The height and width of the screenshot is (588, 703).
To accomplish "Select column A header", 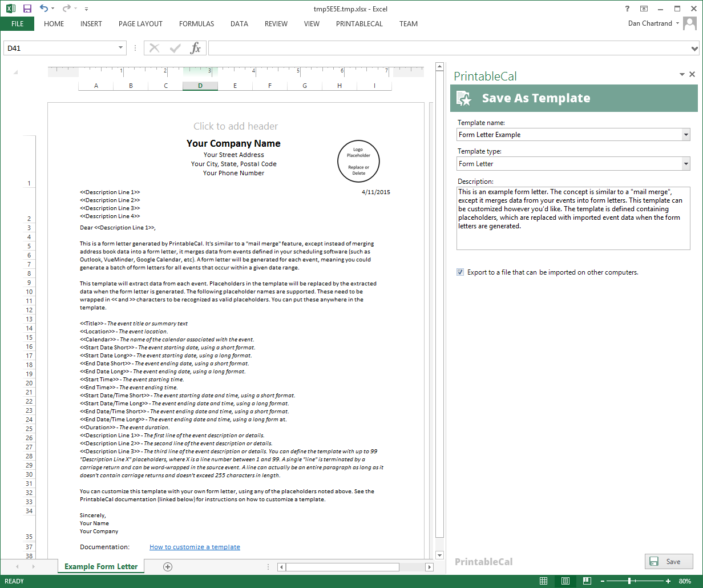I will [x=96, y=86].
